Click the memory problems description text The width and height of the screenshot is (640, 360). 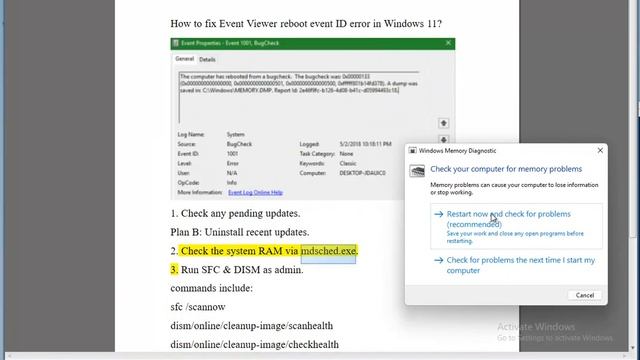point(514,189)
